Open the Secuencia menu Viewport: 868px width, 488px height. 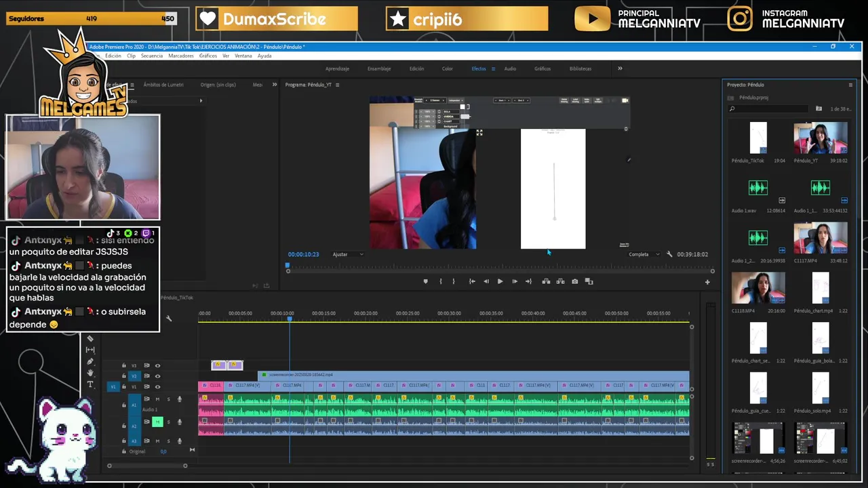tap(152, 56)
